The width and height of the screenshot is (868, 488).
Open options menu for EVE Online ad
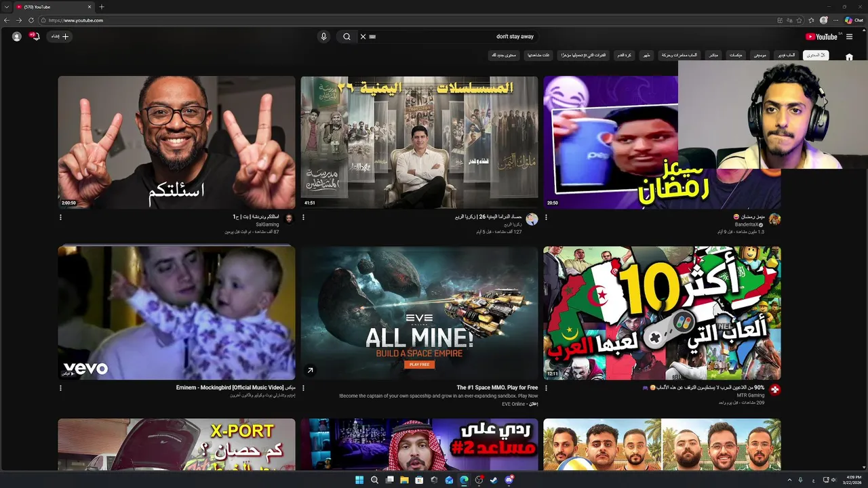[x=303, y=388]
